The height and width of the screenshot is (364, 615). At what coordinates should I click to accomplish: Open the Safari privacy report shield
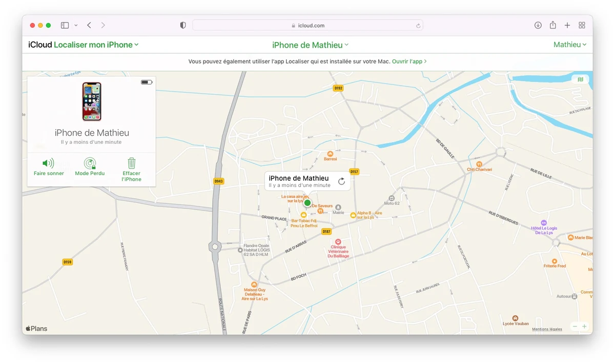pos(183,25)
